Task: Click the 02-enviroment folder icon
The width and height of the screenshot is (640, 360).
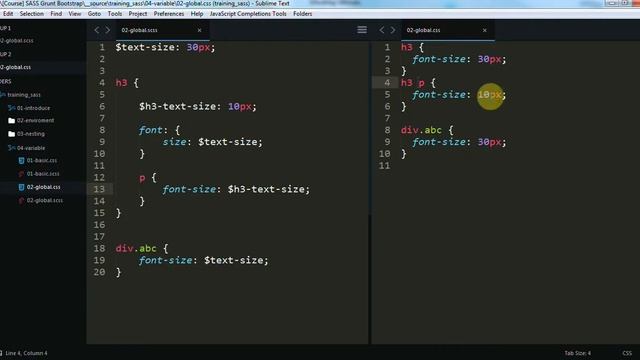Action: [11, 120]
